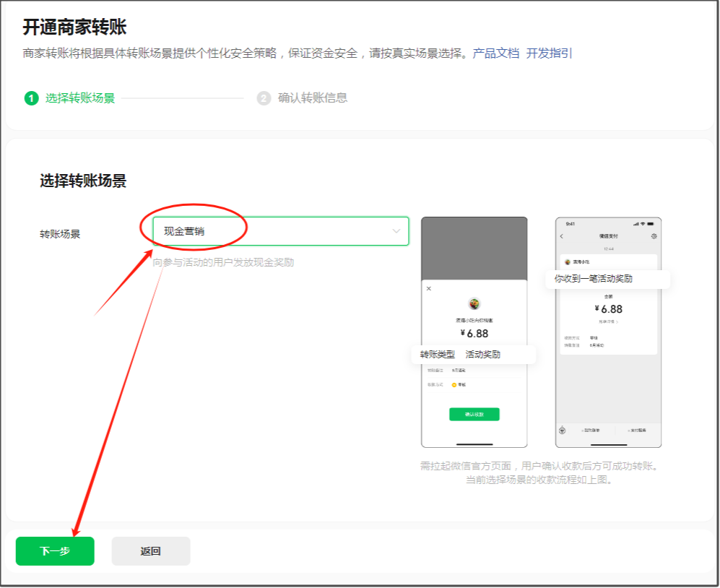This screenshot has width=720, height=588.
Task: Click the yellow coin icon in left phone
Action: click(454, 384)
